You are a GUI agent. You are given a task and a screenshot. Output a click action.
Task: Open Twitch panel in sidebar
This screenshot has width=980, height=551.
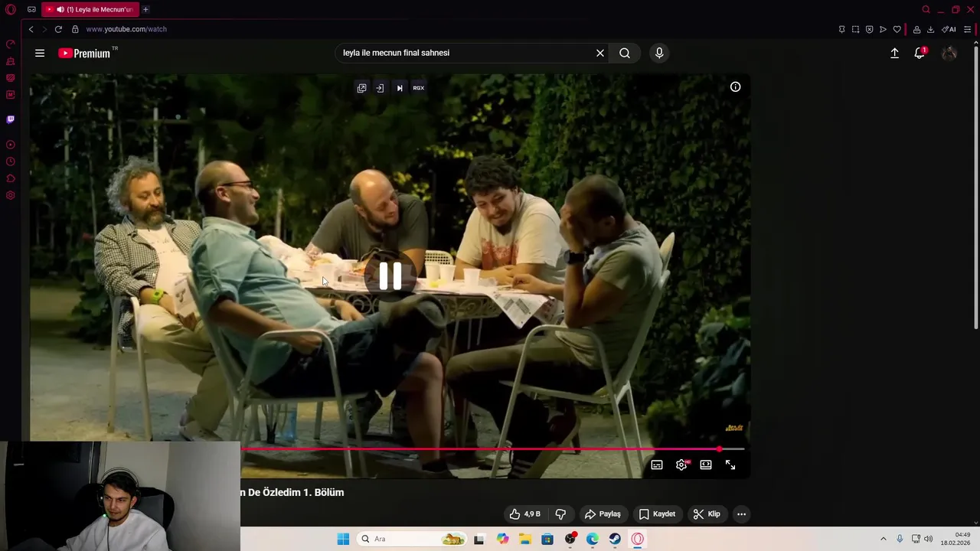point(10,119)
